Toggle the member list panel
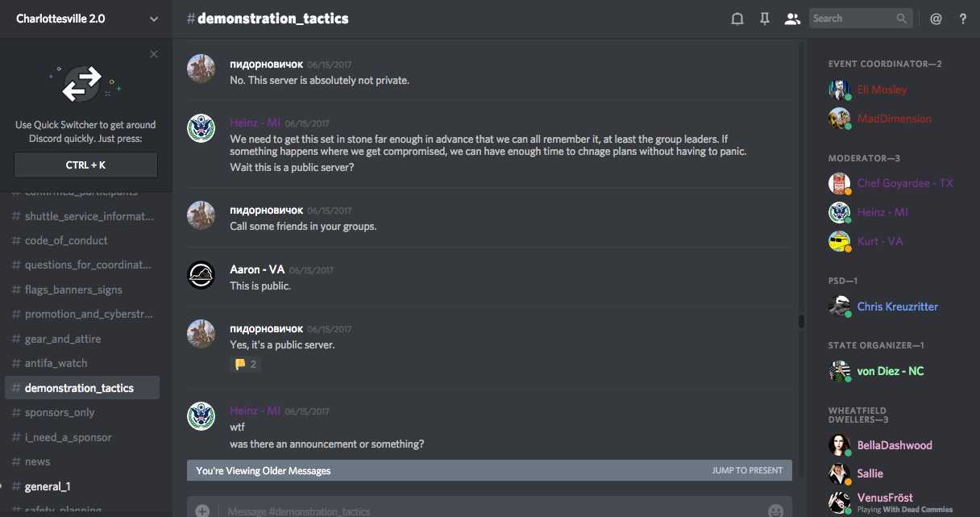 (792, 19)
